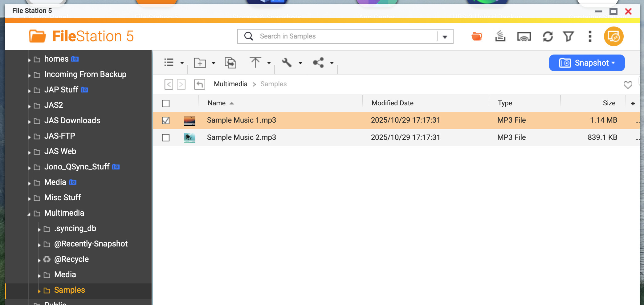Click the network media player cast icon

click(524, 37)
